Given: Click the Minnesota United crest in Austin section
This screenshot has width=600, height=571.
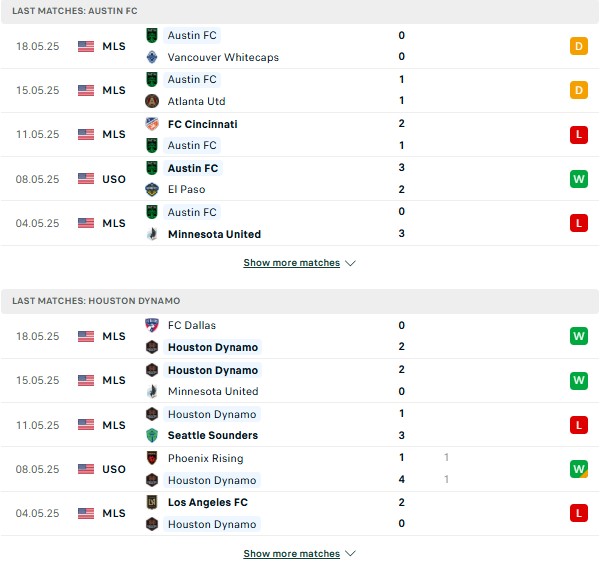Looking at the screenshot, I should pyautogui.click(x=152, y=234).
